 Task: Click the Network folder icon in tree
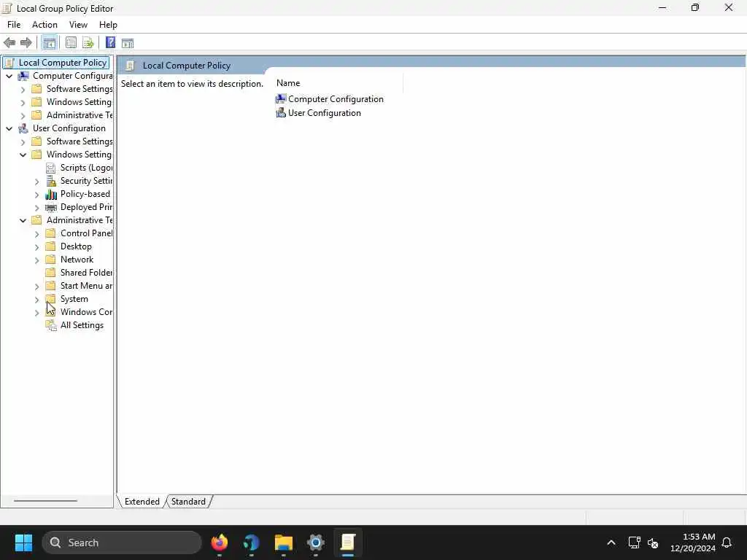click(50, 260)
